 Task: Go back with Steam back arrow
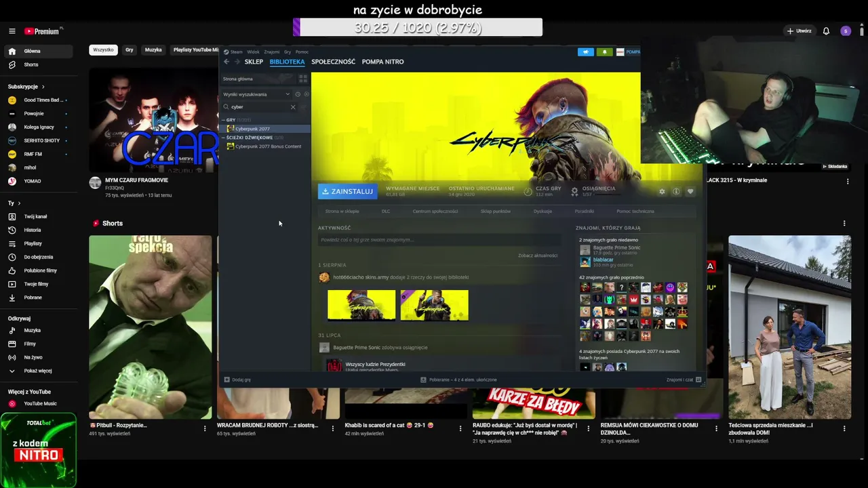coord(227,62)
